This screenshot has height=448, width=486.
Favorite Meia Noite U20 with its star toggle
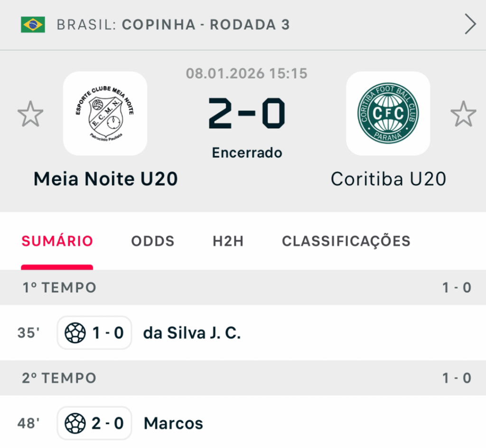click(30, 114)
